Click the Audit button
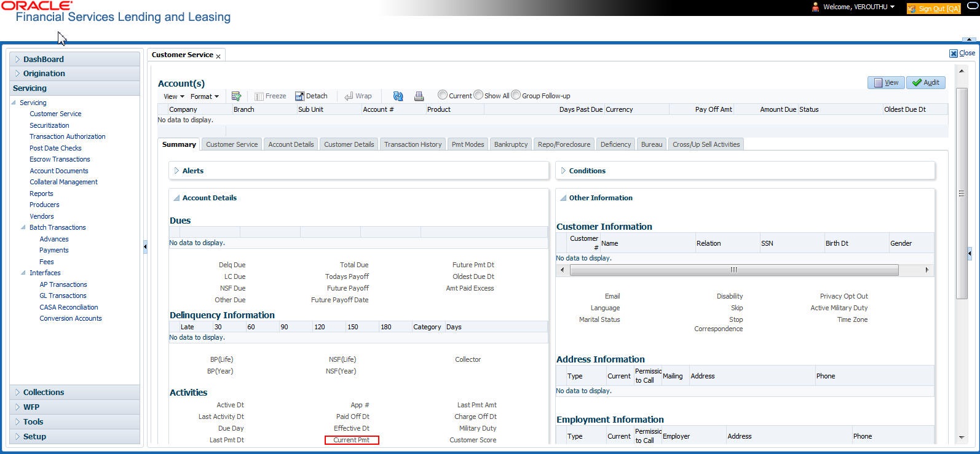Viewport: 980px width, 454px height. (925, 82)
